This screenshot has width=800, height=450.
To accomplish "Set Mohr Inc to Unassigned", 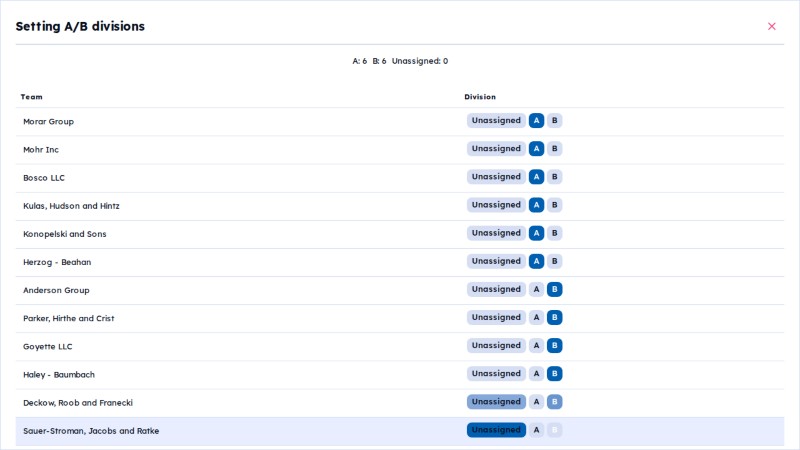I will (496, 148).
